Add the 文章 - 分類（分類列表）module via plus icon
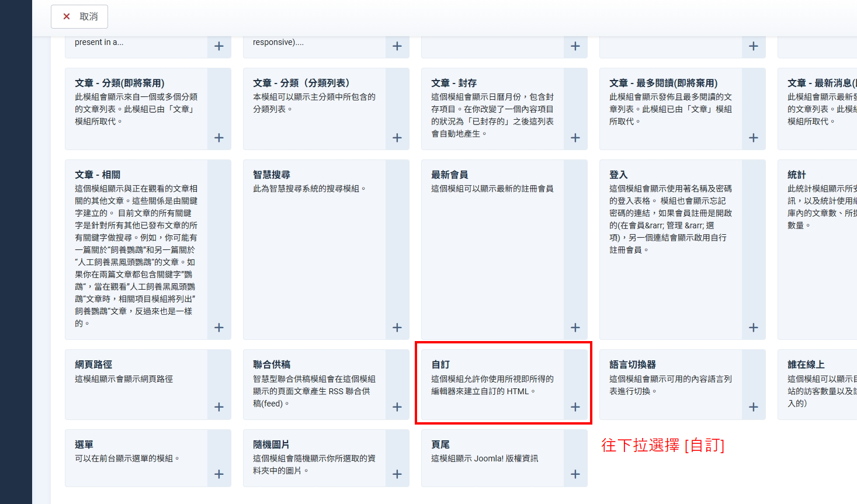Image resolution: width=857 pixels, height=504 pixels. (x=397, y=138)
